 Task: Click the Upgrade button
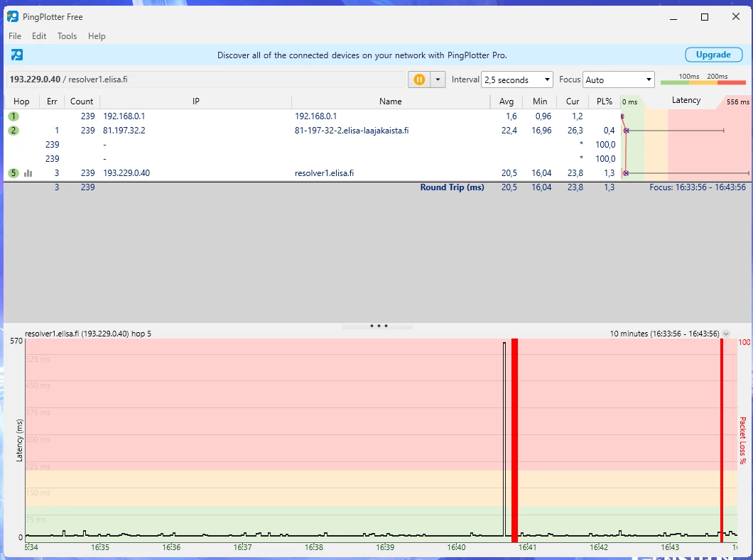click(x=713, y=55)
